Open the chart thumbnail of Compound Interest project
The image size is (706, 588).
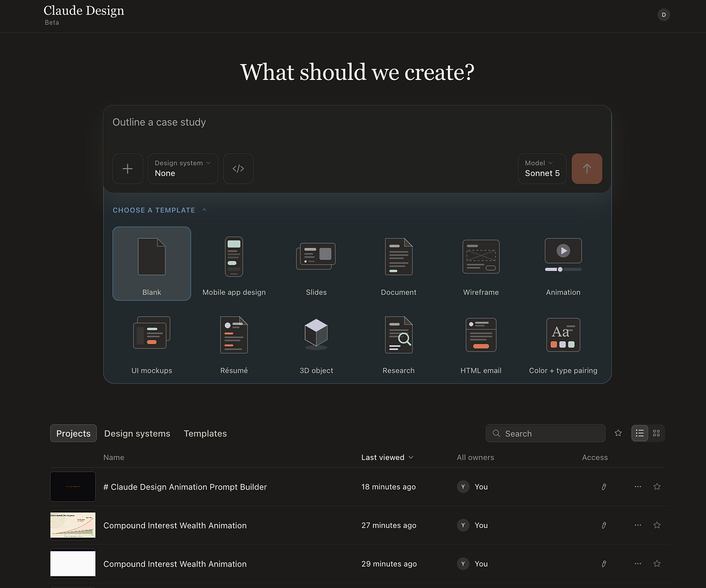click(73, 525)
